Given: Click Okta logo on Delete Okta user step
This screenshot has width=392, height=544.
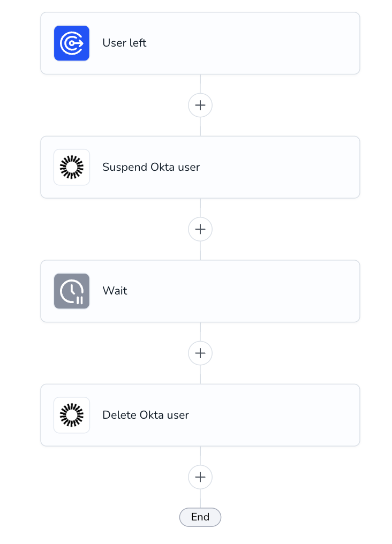Looking at the screenshot, I should pyautogui.click(x=71, y=415).
